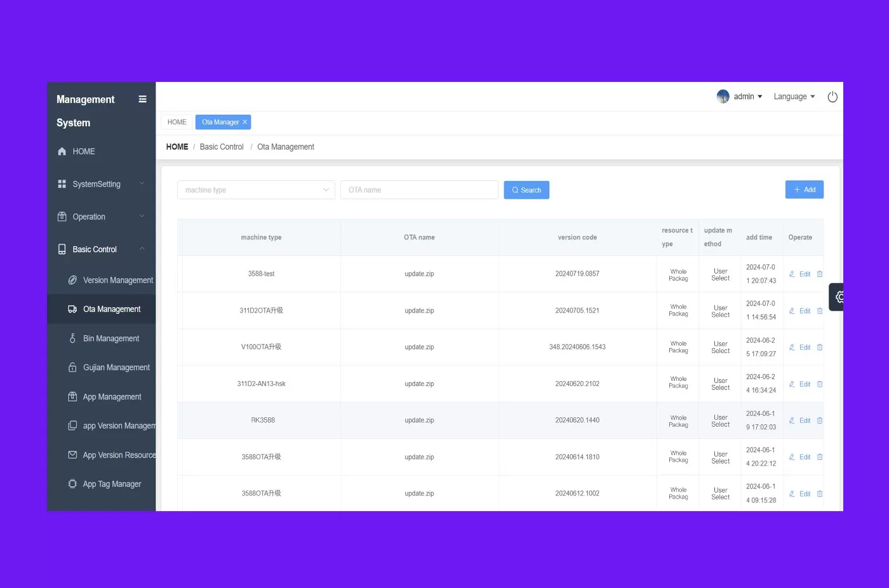The height and width of the screenshot is (588, 889).
Task: Close the Ota Manager tab
Action: 245,122
